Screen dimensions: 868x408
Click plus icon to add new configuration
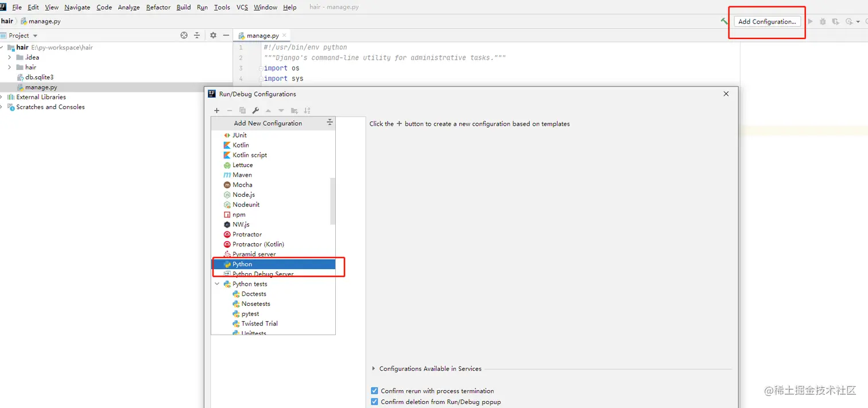point(216,110)
